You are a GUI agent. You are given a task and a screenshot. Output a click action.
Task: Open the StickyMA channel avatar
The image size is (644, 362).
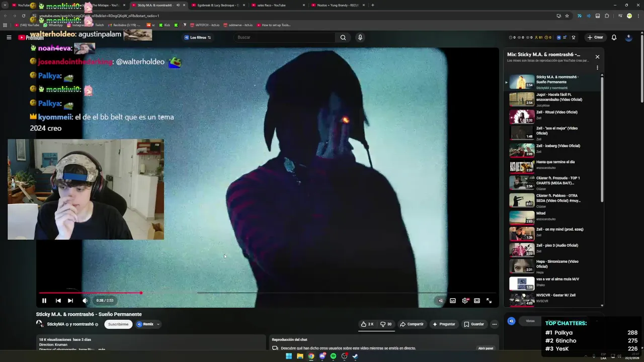click(40, 324)
